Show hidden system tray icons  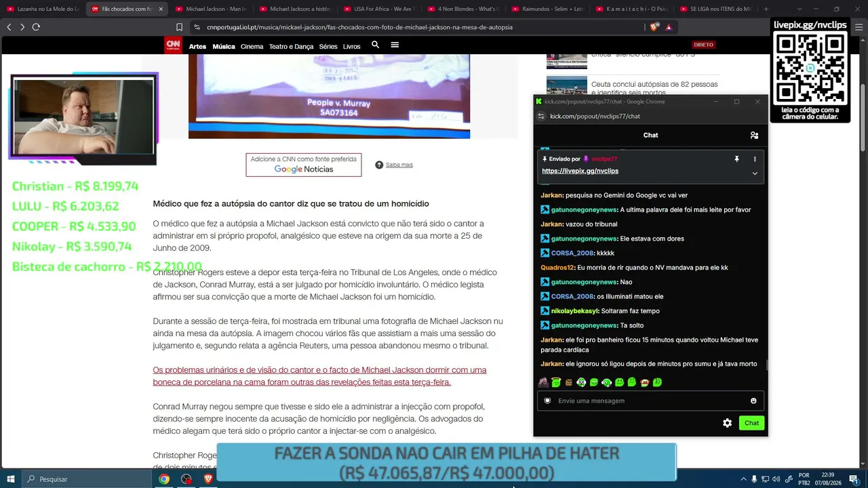point(743,479)
